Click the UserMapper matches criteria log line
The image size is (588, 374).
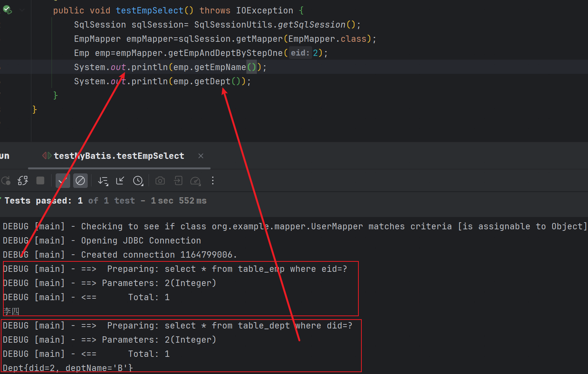point(295,226)
